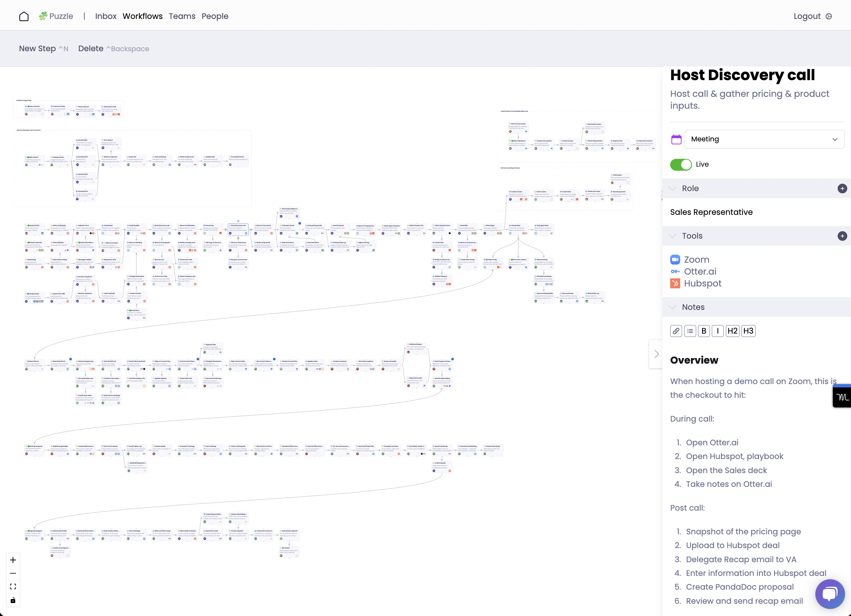
Task: Apply italic formatting in notes
Action: [718, 331]
